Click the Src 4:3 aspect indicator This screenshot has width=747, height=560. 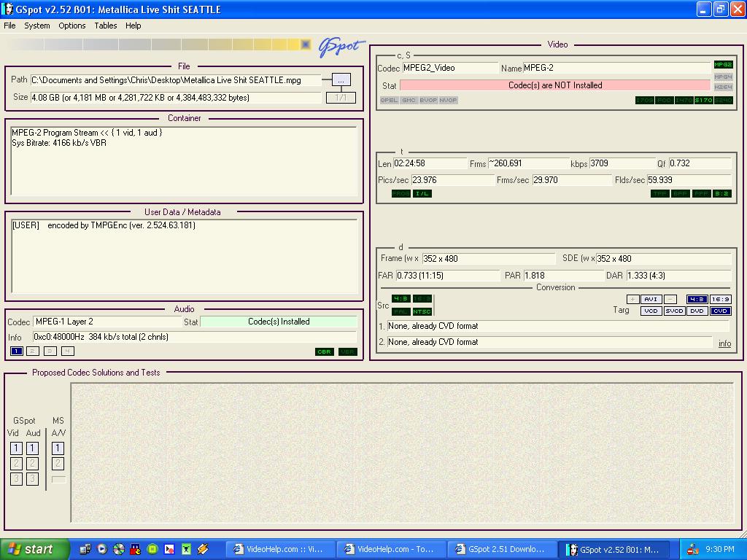click(400, 298)
